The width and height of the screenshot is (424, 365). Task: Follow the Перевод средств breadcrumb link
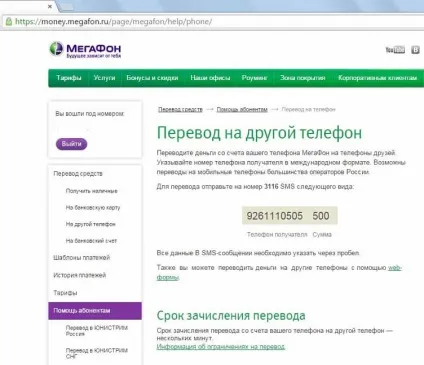(x=180, y=109)
